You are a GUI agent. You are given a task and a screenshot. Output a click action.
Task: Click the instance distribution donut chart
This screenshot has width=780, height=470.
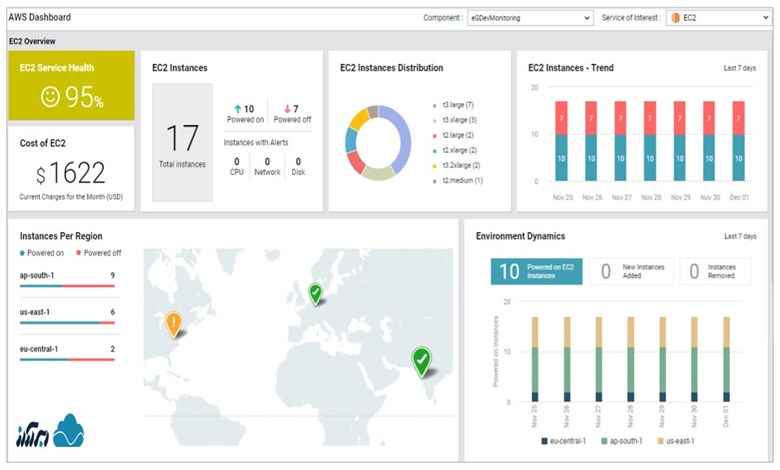click(378, 143)
